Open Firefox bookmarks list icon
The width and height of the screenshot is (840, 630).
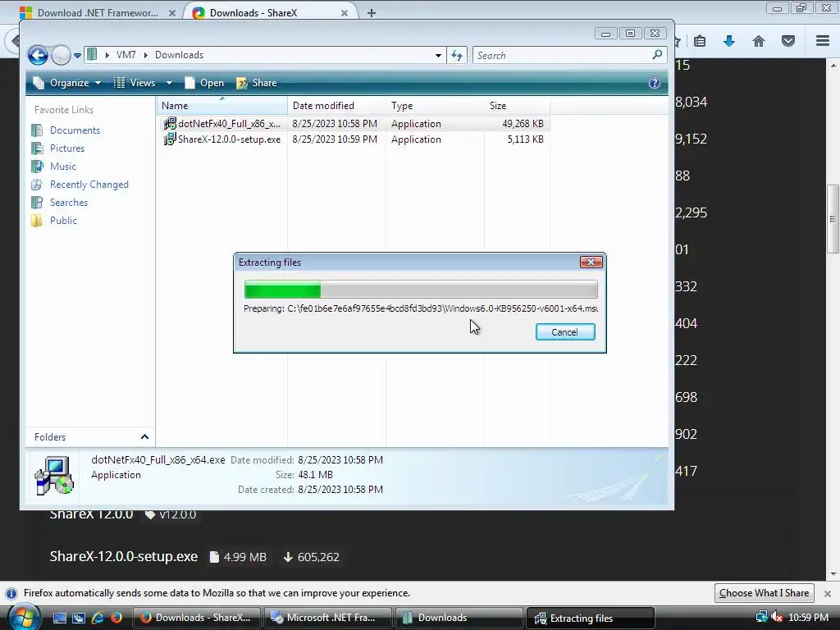[700, 41]
